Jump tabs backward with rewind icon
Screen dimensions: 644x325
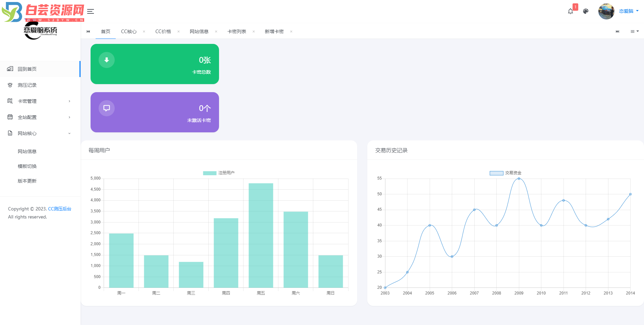88,31
